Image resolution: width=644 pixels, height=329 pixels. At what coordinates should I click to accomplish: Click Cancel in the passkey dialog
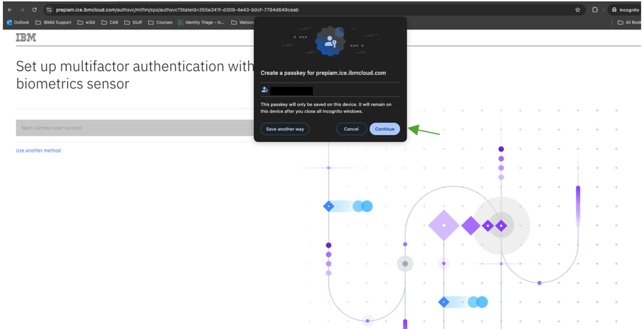click(x=351, y=129)
